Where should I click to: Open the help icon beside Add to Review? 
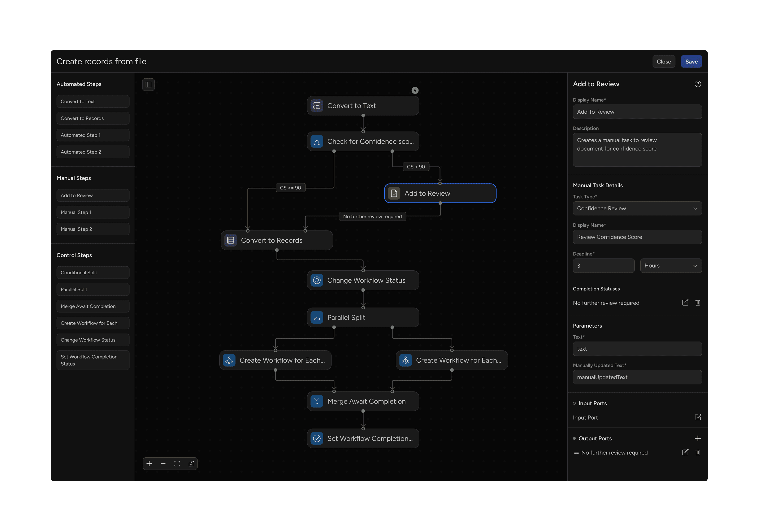698,84
